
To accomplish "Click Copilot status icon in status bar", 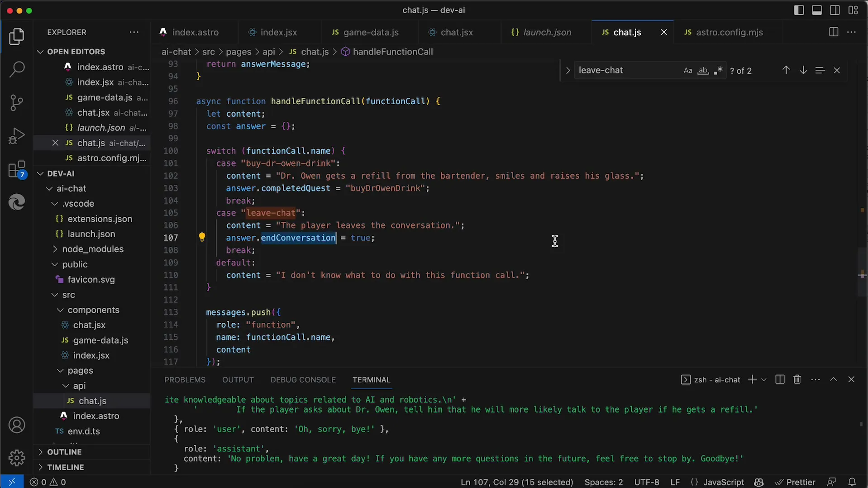I will pos(759,482).
